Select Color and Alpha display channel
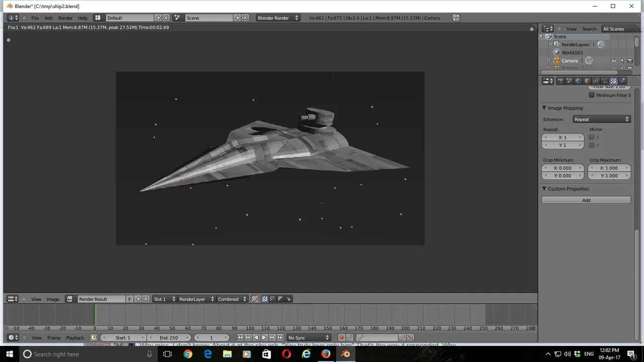644x362 pixels. tap(264, 299)
